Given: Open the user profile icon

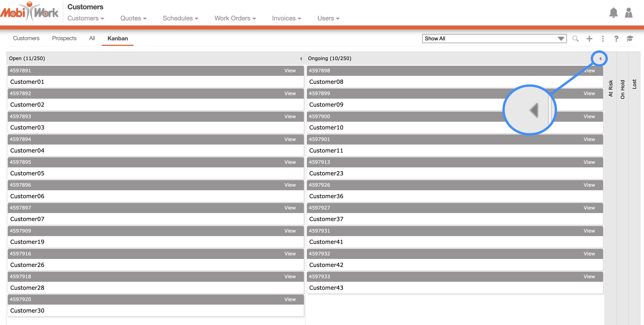Looking at the screenshot, I should pos(628,13).
